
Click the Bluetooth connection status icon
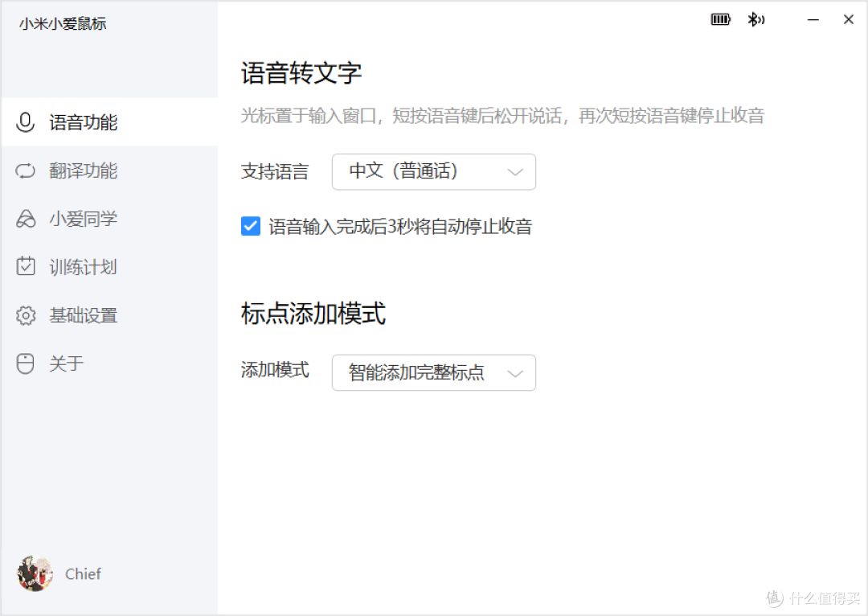755,19
